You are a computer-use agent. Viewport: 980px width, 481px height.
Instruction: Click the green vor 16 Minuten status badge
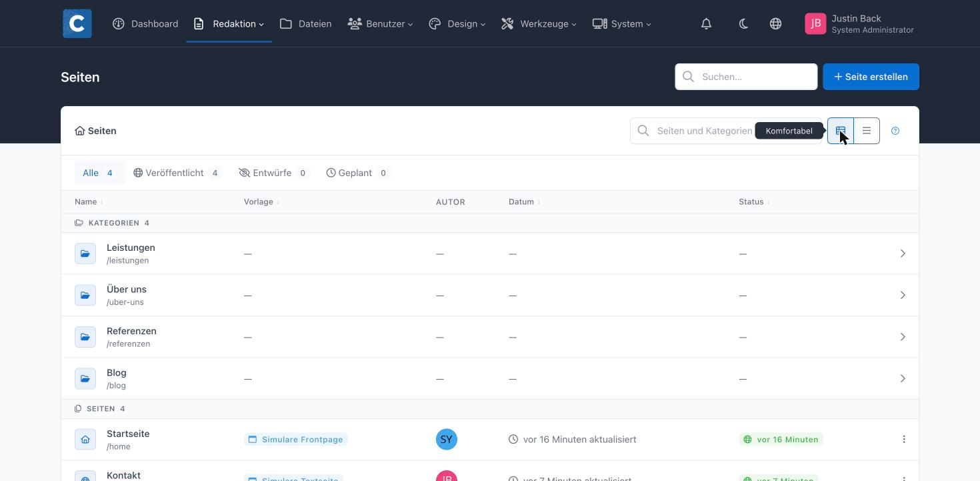pyautogui.click(x=781, y=439)
